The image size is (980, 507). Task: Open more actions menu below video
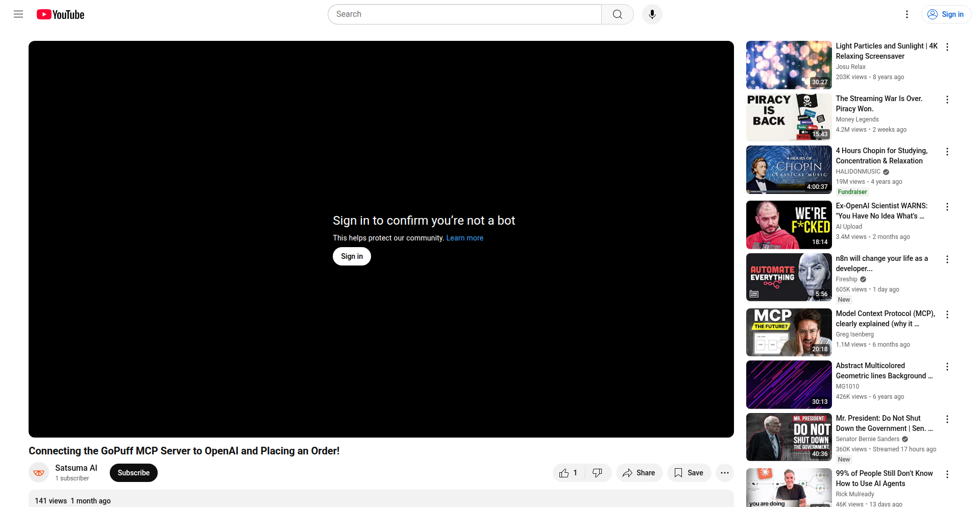[x=724, y=473]
